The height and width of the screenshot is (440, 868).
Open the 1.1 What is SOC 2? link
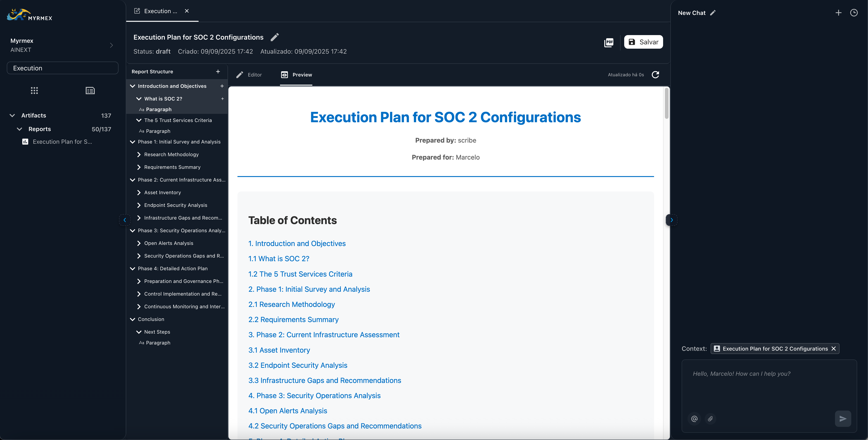279,258
